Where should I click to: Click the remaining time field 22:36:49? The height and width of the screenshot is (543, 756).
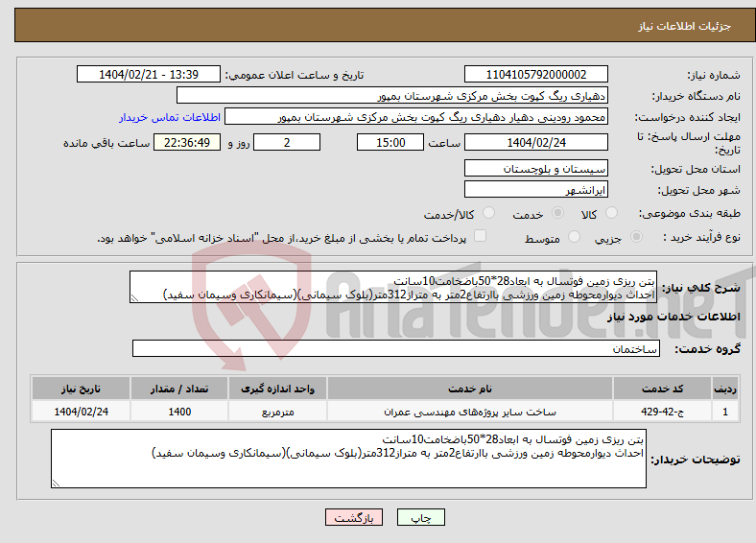tap(187, 142)
